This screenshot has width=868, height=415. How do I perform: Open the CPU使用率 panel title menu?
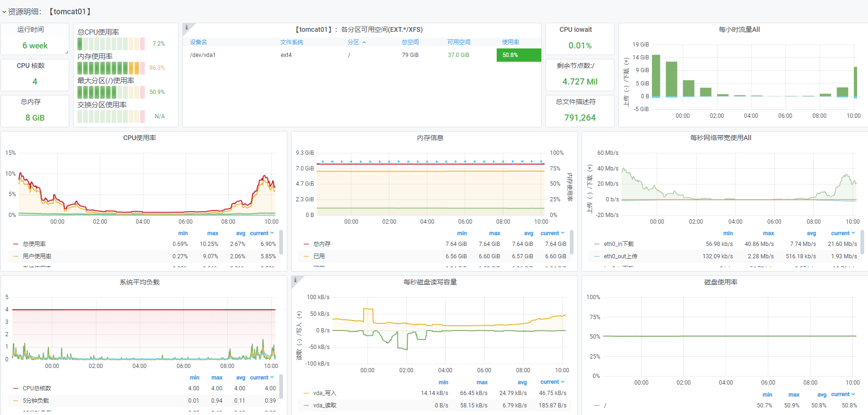[140, 138]
